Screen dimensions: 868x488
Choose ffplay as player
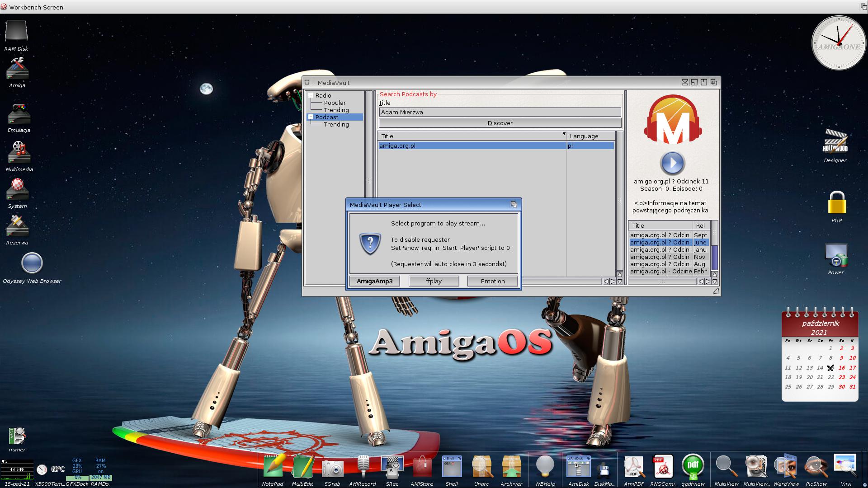click(x=434, y=281)
